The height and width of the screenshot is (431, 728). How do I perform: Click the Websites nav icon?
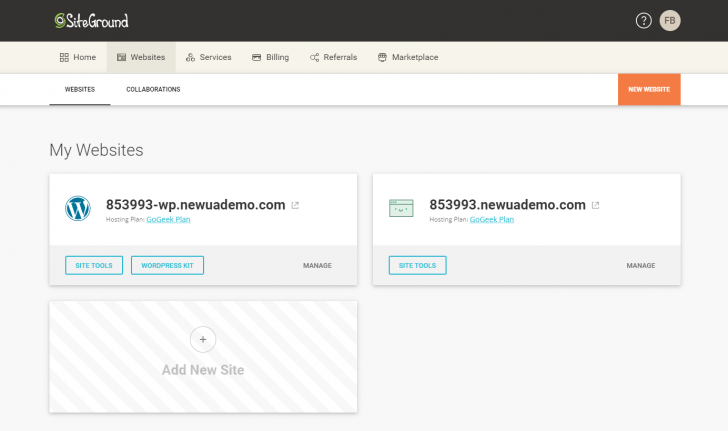click(x=121, y=57)
